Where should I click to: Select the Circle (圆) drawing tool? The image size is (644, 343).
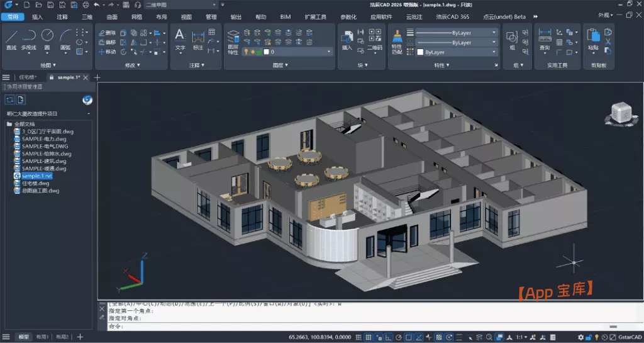[x=47, y=36]
